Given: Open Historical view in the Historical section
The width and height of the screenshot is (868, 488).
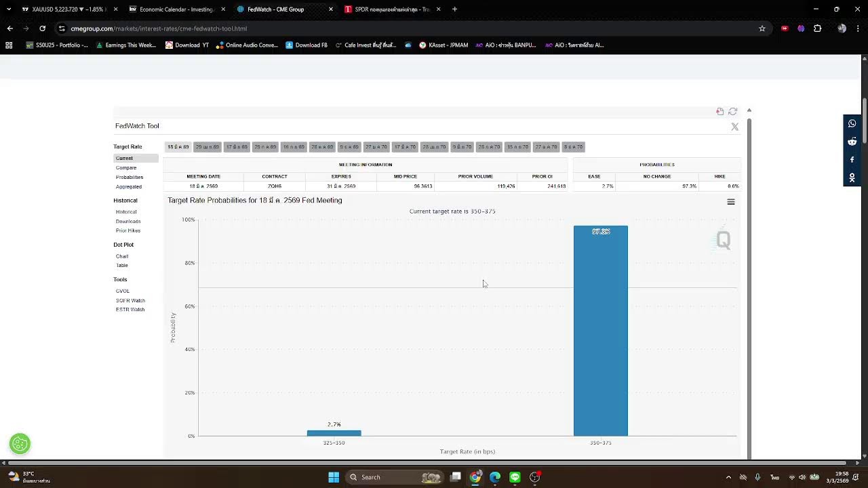Looking at the screenshot, I should (126, 212).
